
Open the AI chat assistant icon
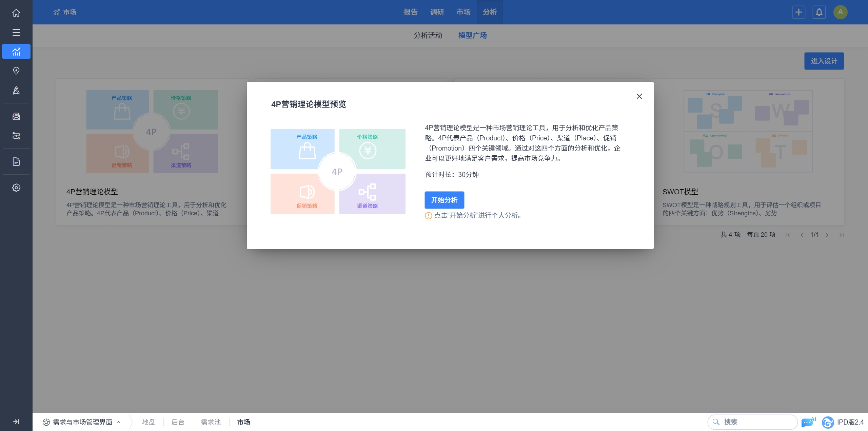[808, 422]
